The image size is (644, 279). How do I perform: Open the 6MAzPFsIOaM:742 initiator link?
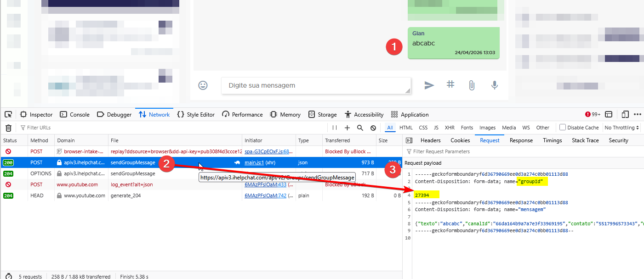265,195
